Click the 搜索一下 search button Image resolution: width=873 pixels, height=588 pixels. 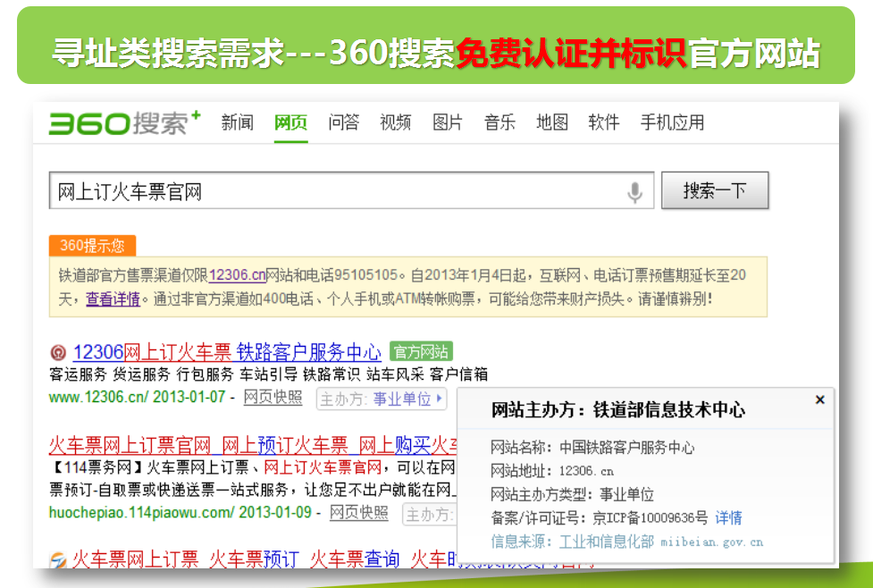tap(714, 189)
